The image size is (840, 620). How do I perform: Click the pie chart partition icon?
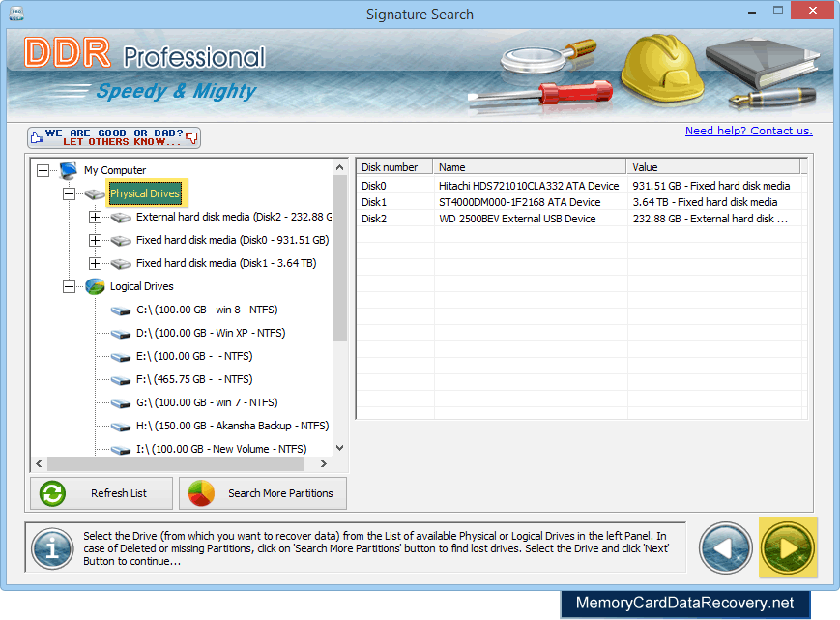(x=201, y=493)
